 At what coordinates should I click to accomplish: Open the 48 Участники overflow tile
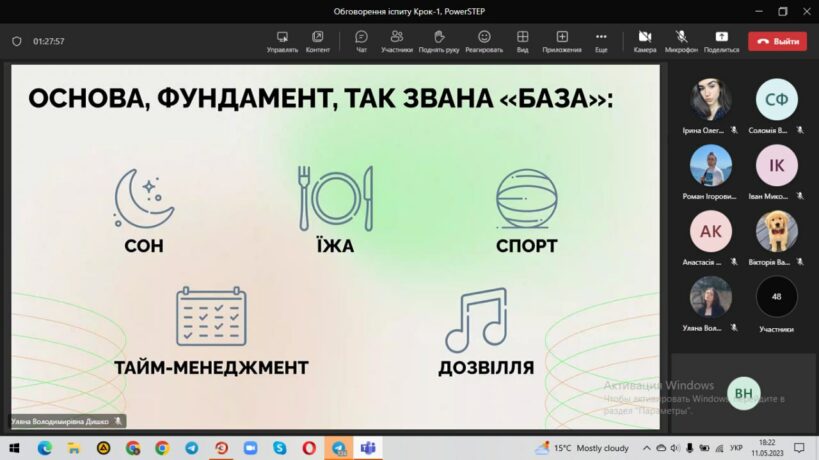point(776,297)
